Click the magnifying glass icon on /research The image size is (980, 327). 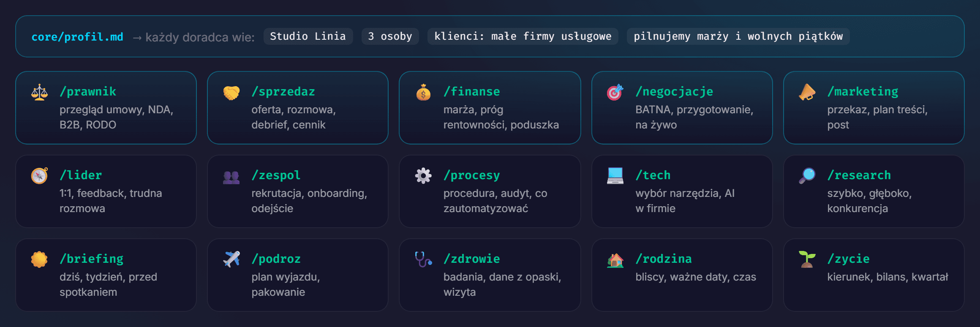click(807, 176)
